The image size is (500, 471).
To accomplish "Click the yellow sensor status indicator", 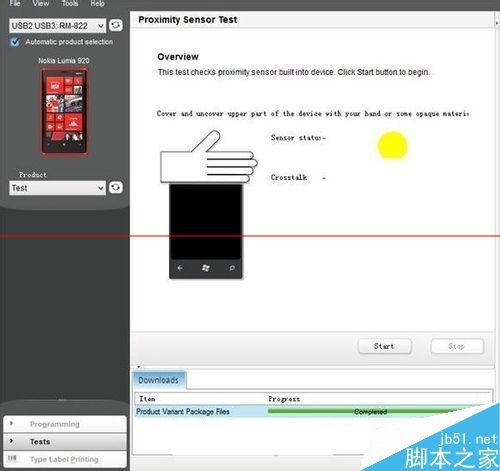I will coord(392,146).
